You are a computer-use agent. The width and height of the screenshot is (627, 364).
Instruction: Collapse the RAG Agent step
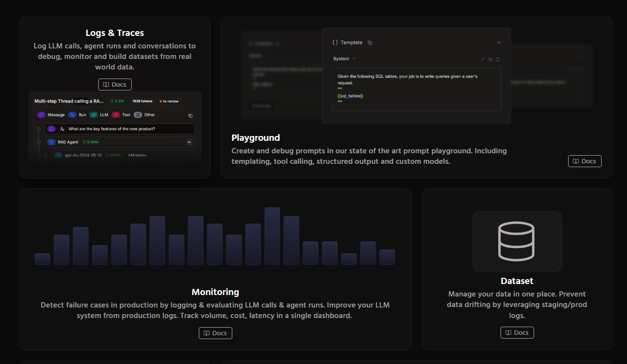point(189,142)
